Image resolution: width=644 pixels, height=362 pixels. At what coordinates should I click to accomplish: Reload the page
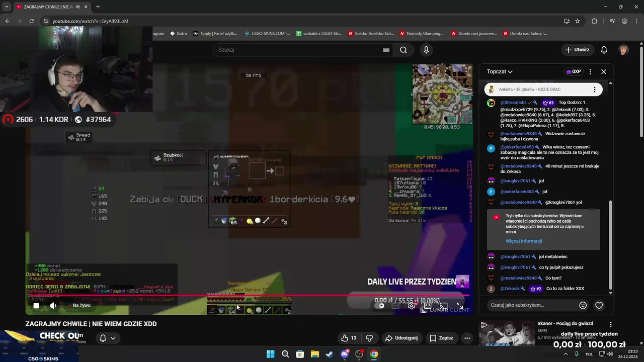coord(31,21)
